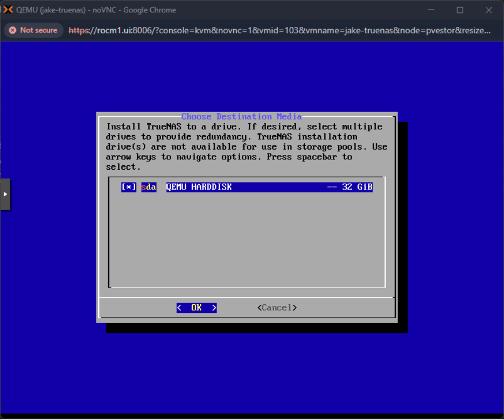Screen dimensions: 504x420
Task: Expand the noVNC side control panel
Action: click(x=5, y=194)
